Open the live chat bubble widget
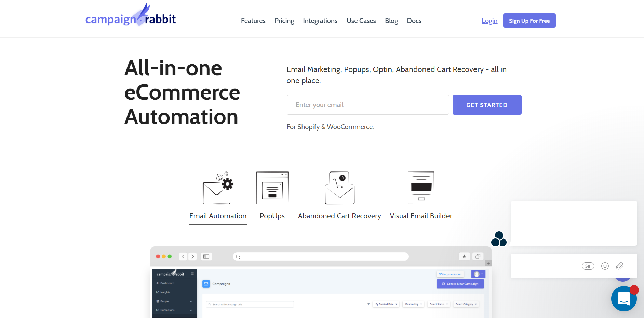 tap(623, 298)
